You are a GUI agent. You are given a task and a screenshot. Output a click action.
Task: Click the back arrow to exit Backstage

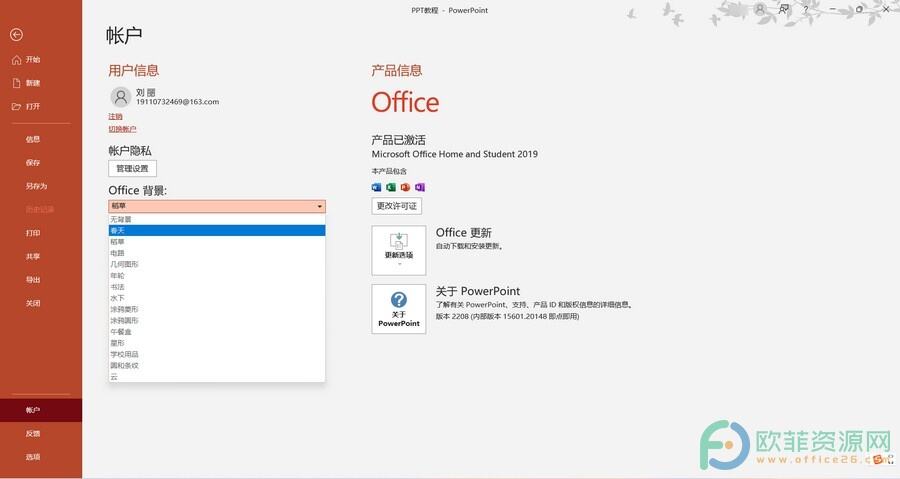click(17, 35)
